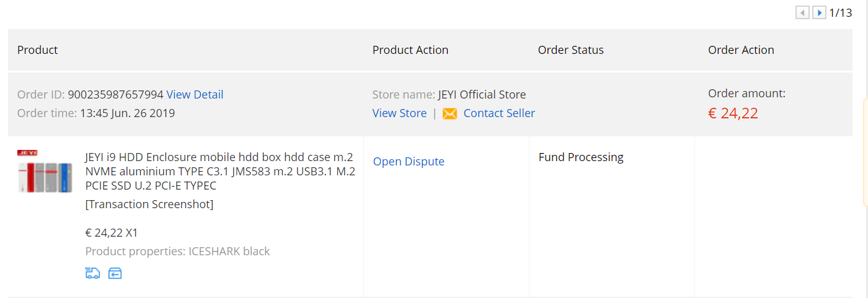This screenshot has width=868, height=298.
Task: Click the Order Action column header
Action: [x=741, y=50]
